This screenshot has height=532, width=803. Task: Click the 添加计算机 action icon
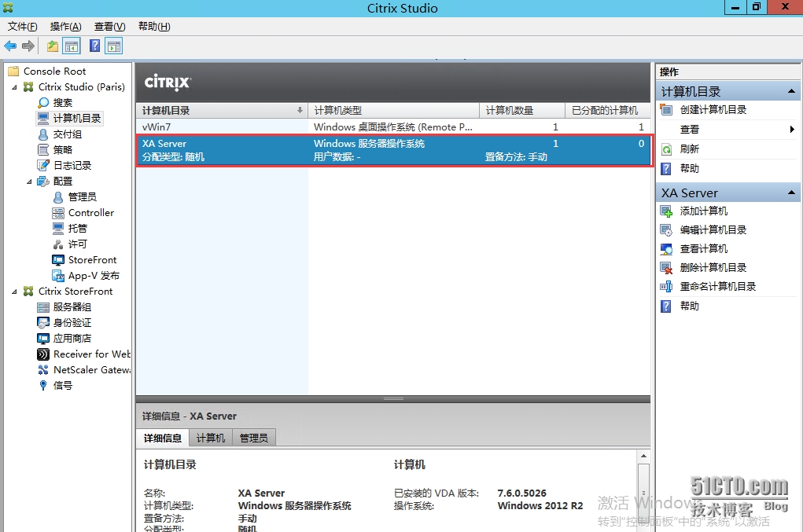pyautogui.click(x=666, y=211)
